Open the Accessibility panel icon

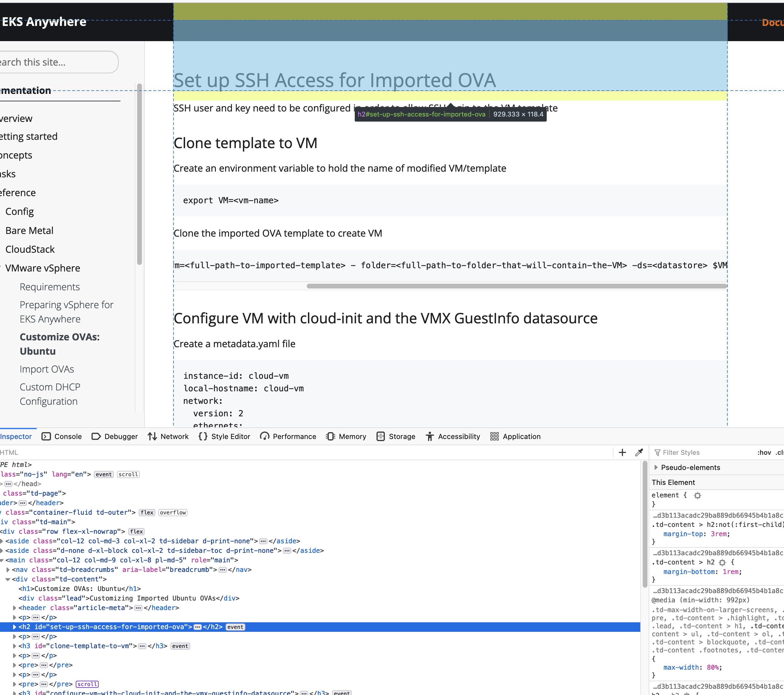(x=429, y=437)
